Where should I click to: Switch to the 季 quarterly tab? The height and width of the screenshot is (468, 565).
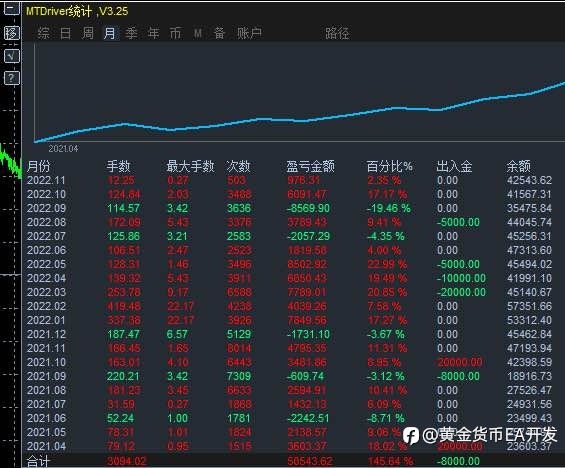click(x=132, y=33)
